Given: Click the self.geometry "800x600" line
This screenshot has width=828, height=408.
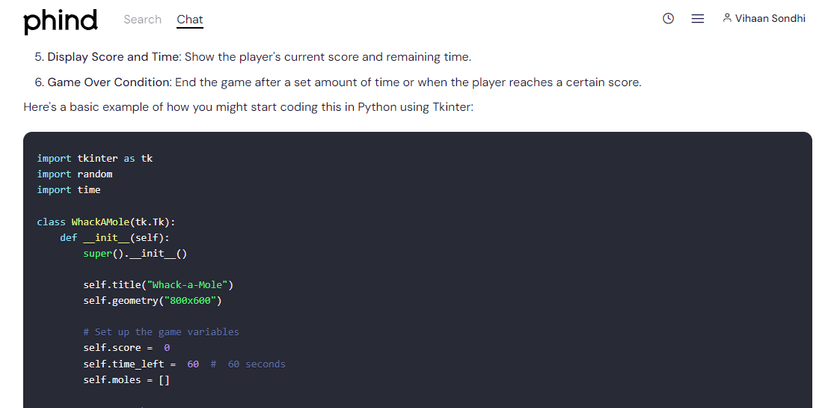Looking at the screenshot, I should 153,301.
